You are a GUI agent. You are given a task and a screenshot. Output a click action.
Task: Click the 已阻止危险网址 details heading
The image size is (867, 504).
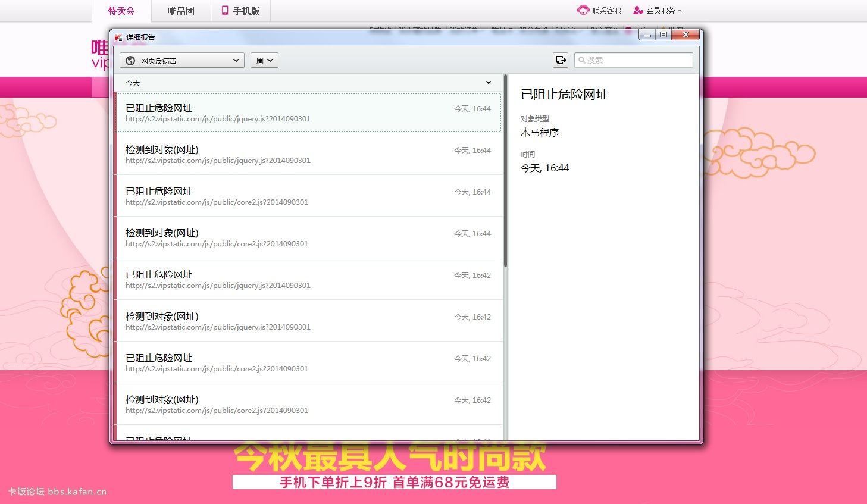pyautogui.click(x=564, y=94)
